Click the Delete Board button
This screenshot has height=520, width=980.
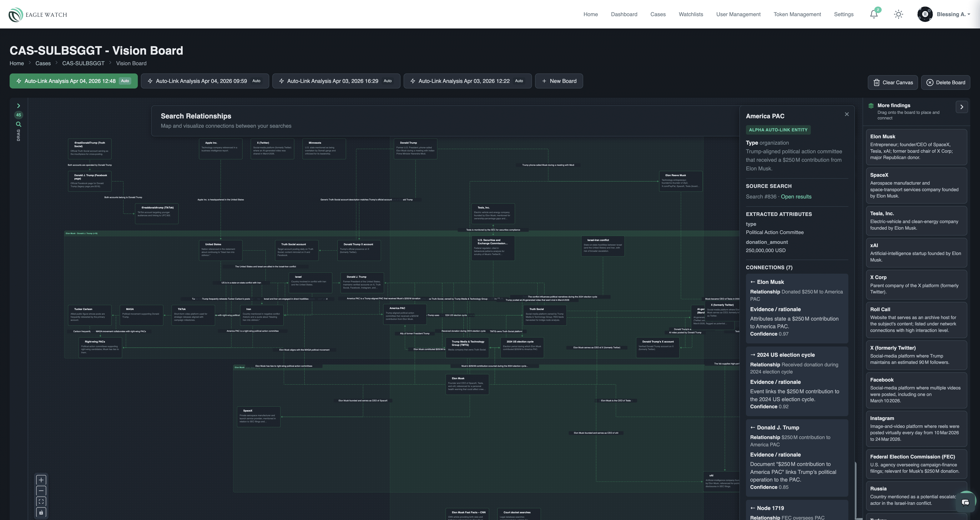tap(945, 82)
